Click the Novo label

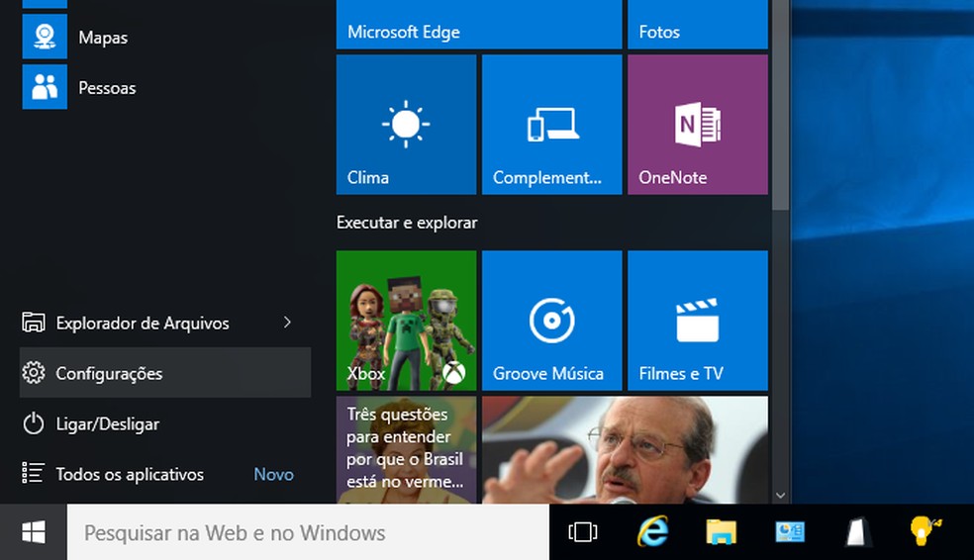[x=274, y=474]
